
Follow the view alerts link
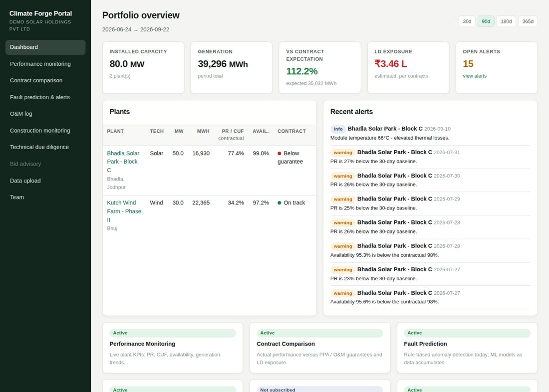475,76
